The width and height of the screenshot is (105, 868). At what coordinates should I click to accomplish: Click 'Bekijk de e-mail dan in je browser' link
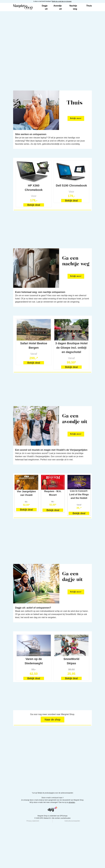(x=62, y=1)
